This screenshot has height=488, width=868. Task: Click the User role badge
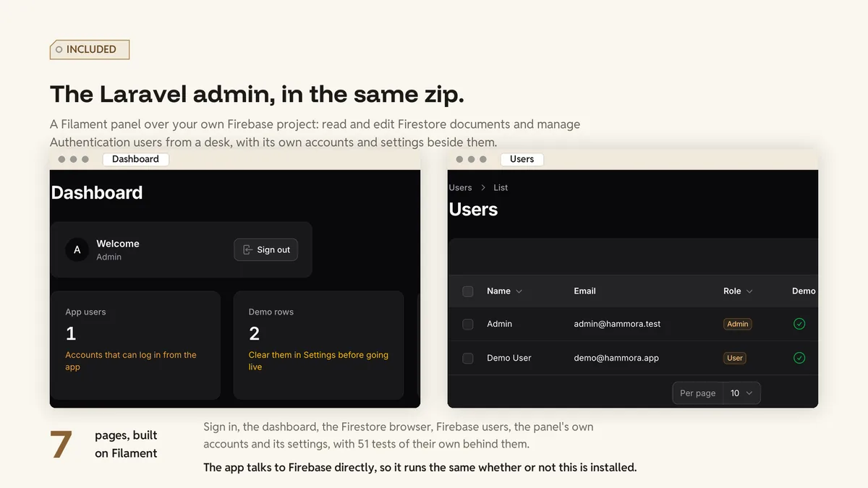[735, 358]
